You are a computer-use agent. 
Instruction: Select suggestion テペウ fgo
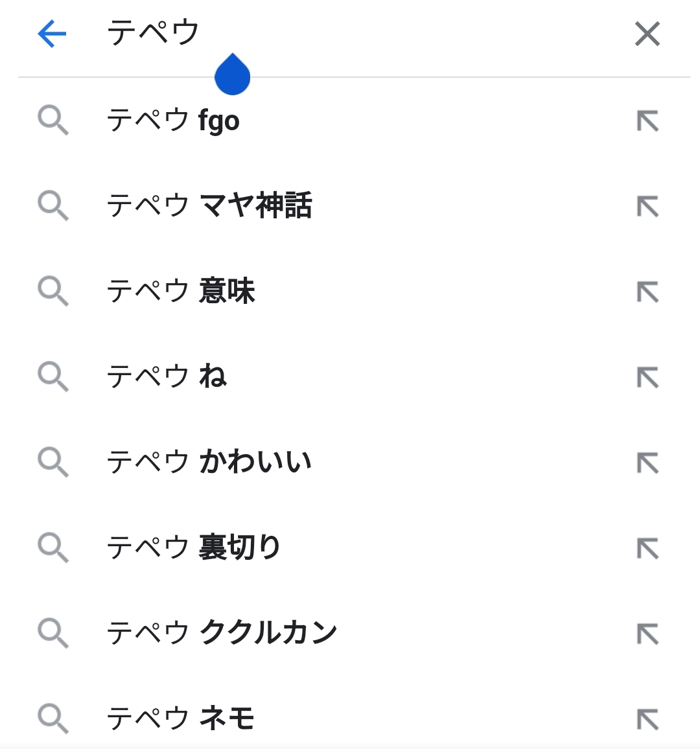coord(173,121)
